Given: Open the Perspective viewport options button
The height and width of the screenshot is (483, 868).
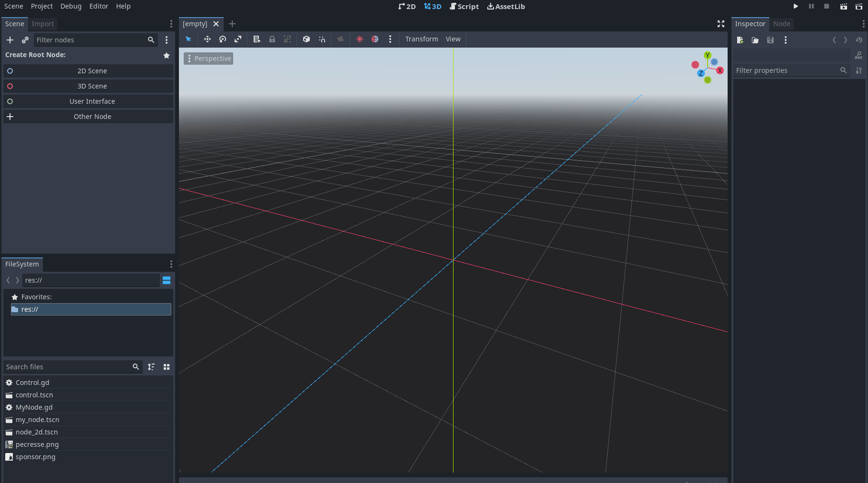Looking at the screenshot, I should [x=208, y=59].
